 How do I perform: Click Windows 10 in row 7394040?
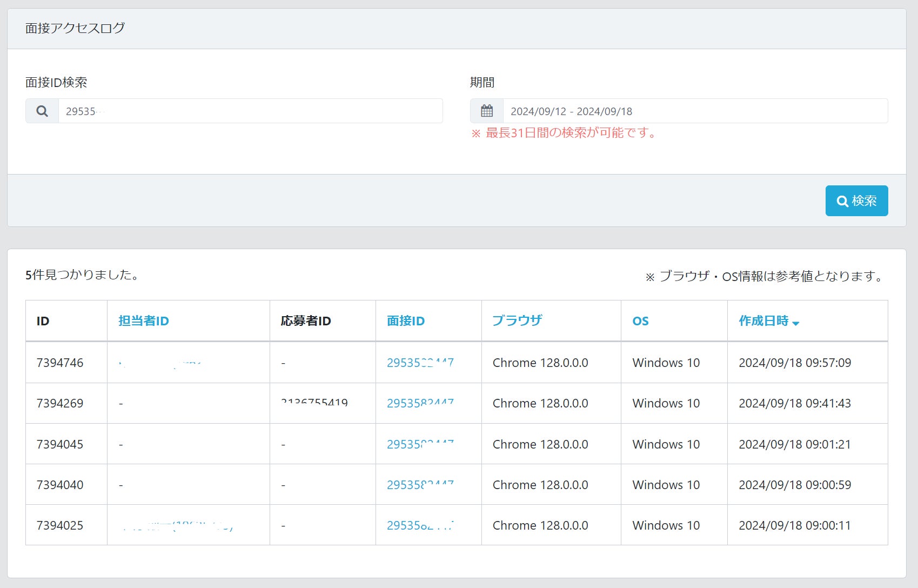(x=666, y=485)
